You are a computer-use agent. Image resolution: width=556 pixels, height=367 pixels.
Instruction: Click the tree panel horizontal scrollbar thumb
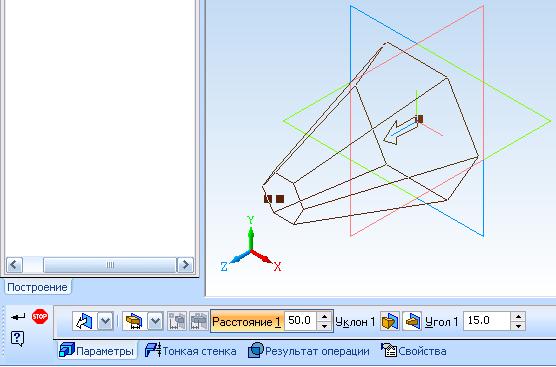coord(110,265)
